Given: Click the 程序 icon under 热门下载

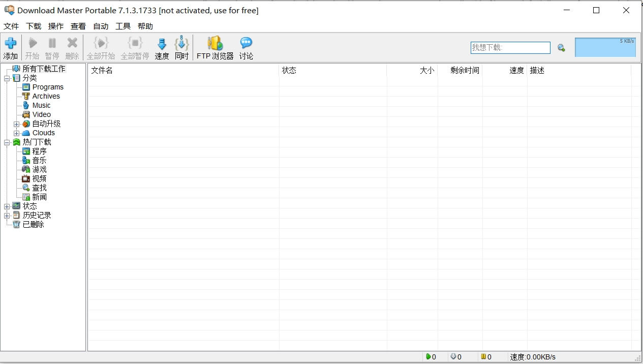Looking at the screenshot, I should (26, 151).
